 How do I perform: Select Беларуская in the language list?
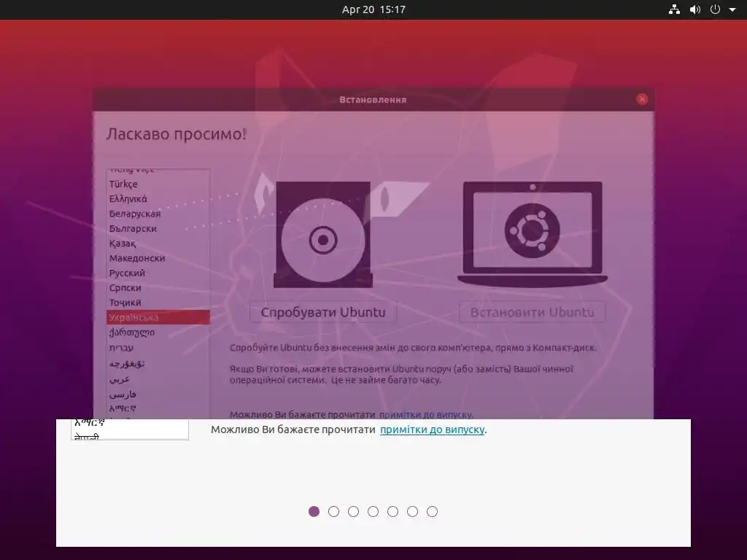[158, 214]
